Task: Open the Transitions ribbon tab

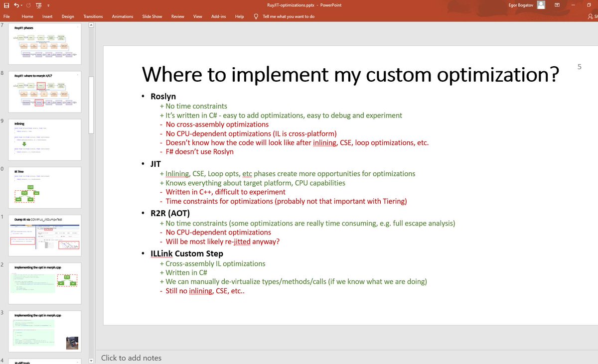Action: click(x=93, y=16)
